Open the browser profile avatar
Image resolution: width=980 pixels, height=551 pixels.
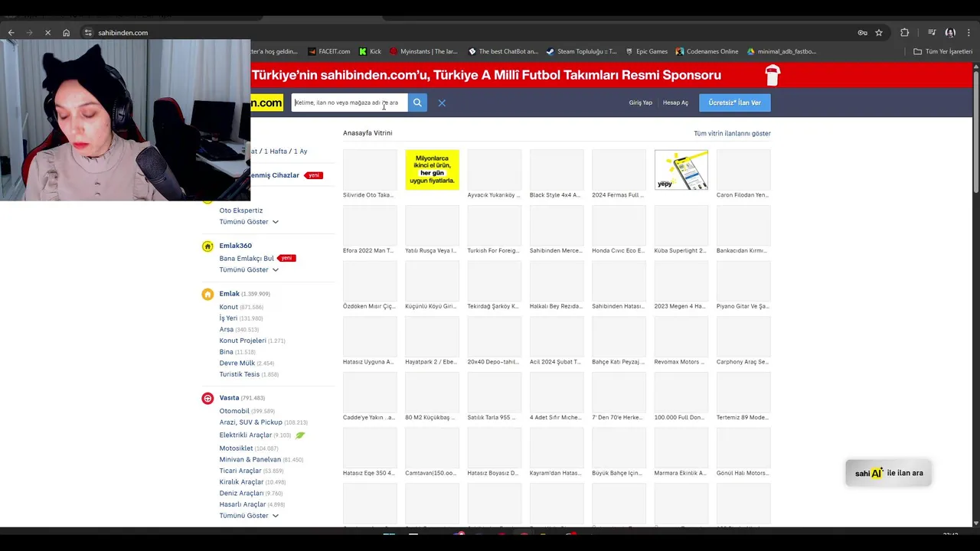pyautogui.click(x=950, y=33)
